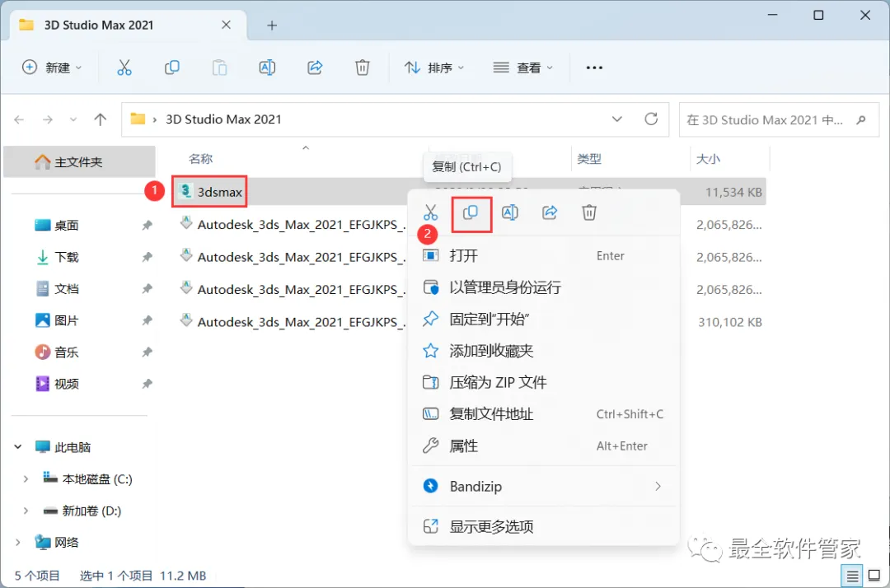Open the 新建 dropdown menu
890x588 pixels.
52,68
